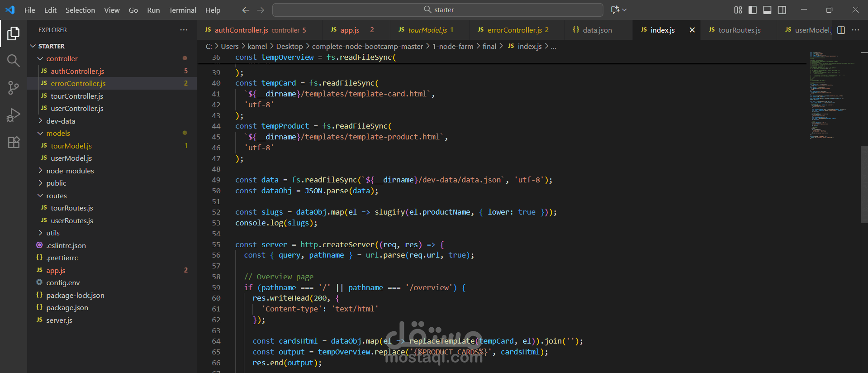Open the Run and Debug view
The image size is (868, 373).
[14, 115]
